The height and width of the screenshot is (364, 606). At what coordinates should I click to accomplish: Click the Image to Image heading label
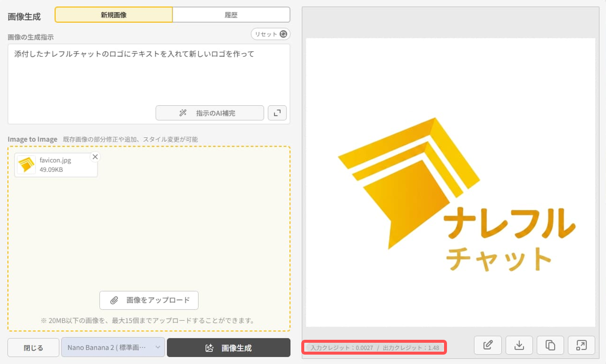[33, 139]
